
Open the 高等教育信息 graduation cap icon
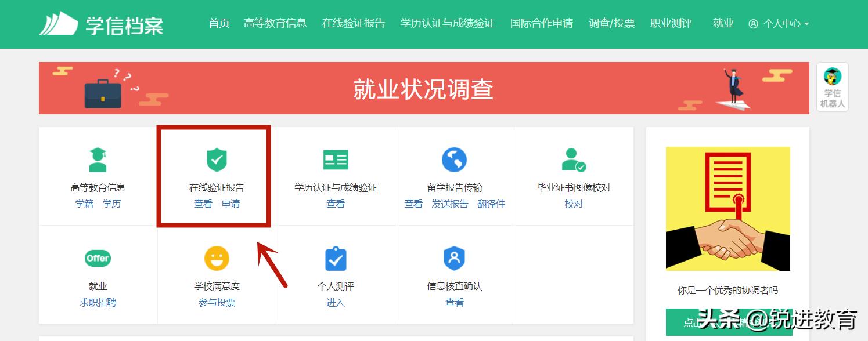(98, 159)
